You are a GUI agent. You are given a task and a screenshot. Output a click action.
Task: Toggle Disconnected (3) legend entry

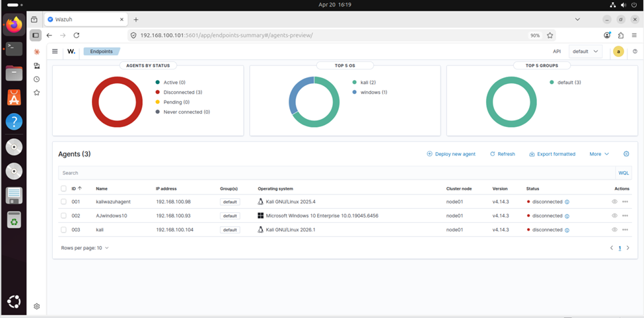point(178,93)
